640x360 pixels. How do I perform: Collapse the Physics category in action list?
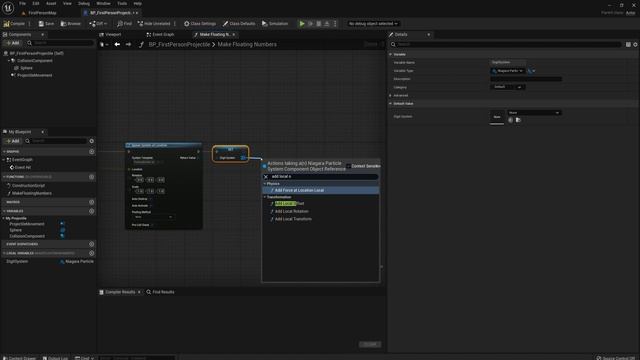point(264,184)
